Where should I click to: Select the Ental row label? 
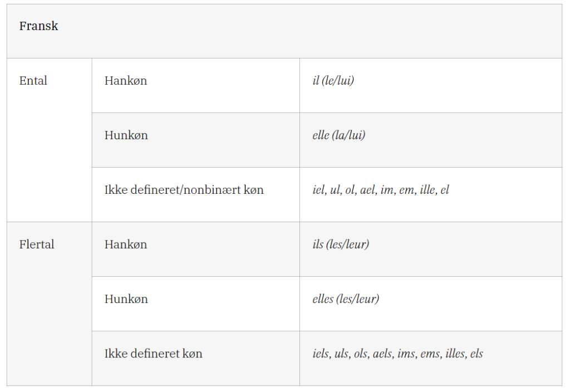click(x=33, y=81)
